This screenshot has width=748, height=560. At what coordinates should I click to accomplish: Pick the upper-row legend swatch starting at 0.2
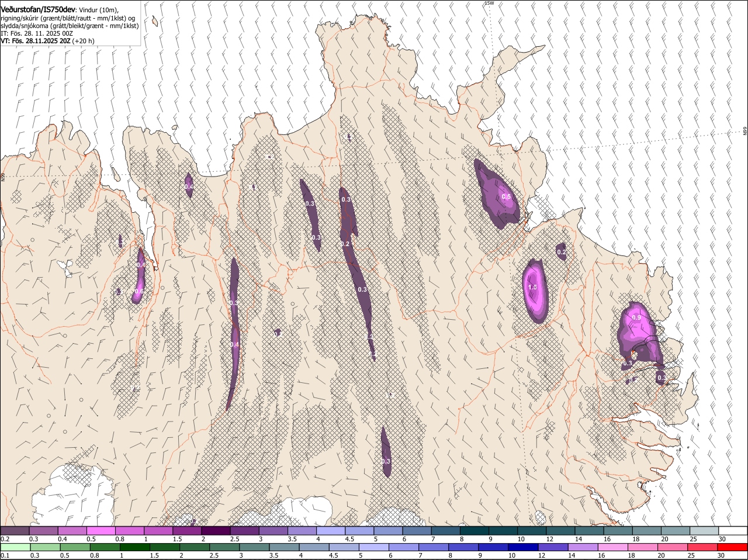pyautogui.click(x=15, y=531)
